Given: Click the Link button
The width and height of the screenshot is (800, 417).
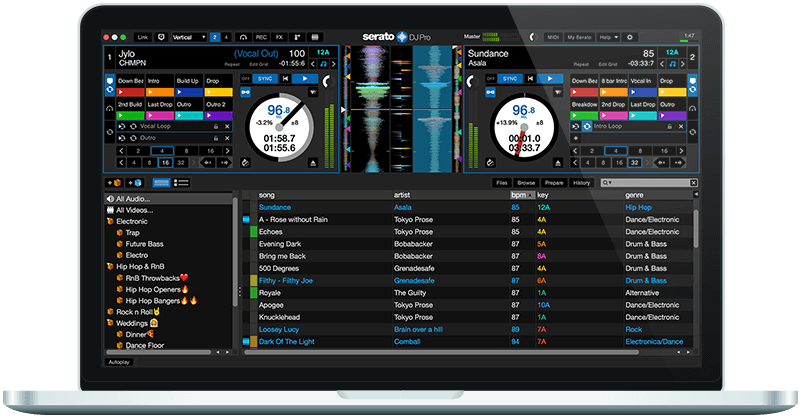Looking at the screenshot, I should coord(143,37).
